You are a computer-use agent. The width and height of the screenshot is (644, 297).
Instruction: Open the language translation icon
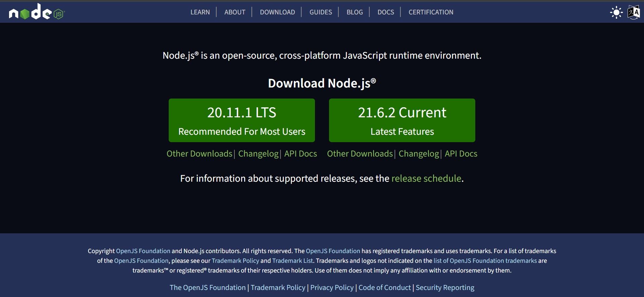tap(634, 12)
